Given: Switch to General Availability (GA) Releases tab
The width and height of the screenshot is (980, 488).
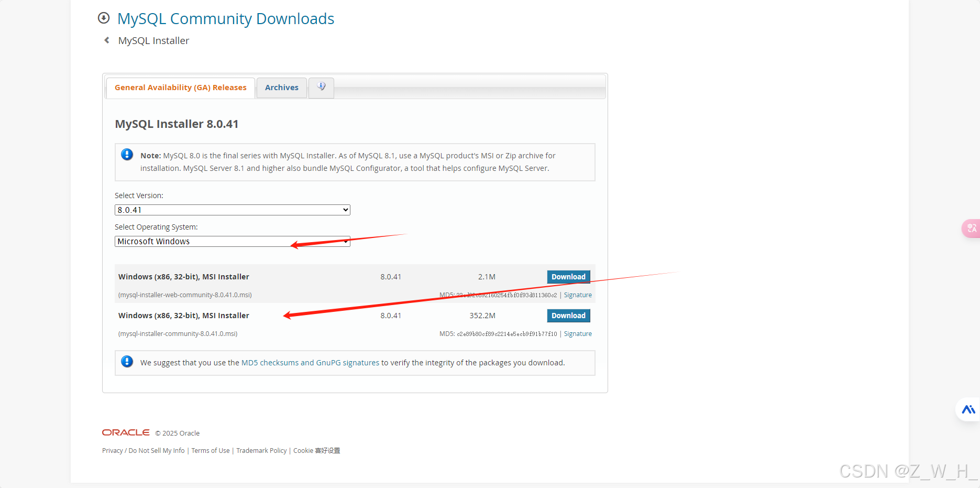Looking at the screenshot, I should tap(181, 88).
